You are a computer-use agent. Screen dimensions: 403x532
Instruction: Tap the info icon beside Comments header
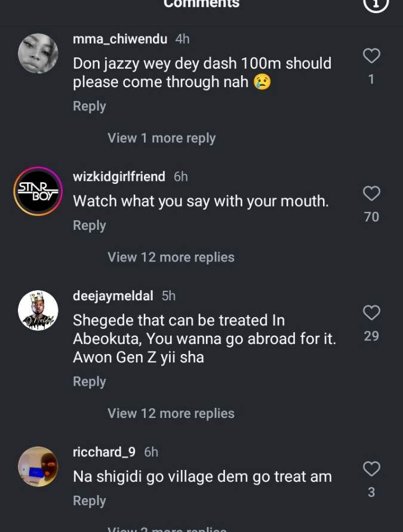[376, 4]
